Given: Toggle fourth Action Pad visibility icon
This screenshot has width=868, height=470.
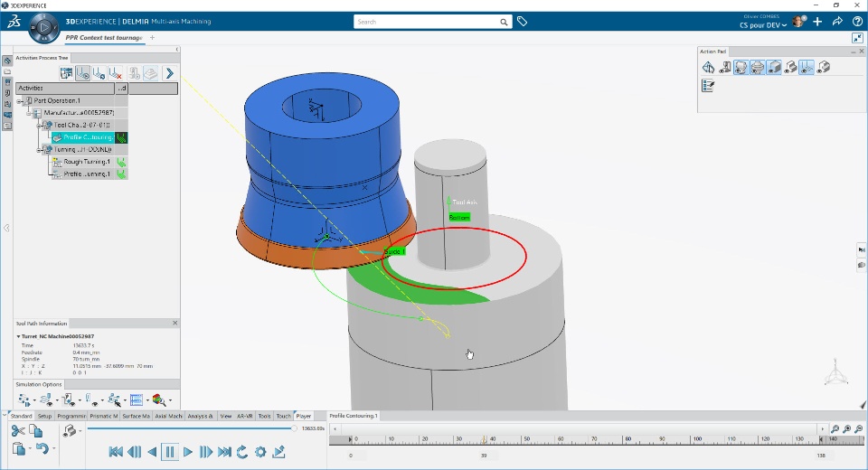Looking at the screenshot, I should coord(758,68).
